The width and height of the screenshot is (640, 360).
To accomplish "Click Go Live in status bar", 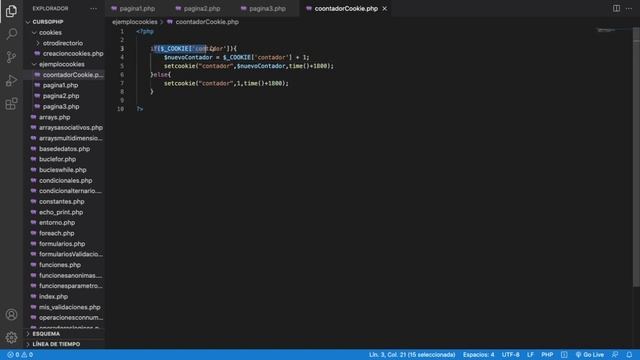I will click(590, 355).
